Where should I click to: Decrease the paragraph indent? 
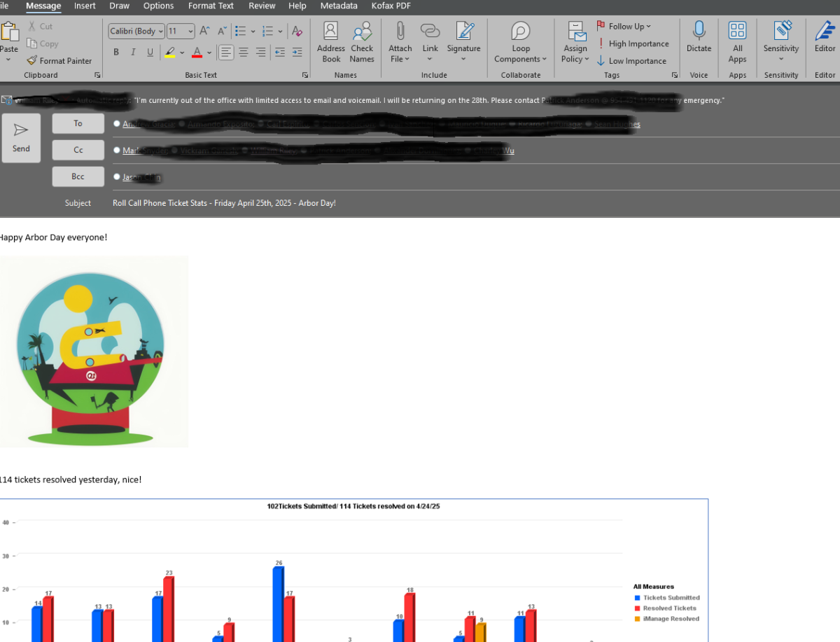(x=280, y=53)
